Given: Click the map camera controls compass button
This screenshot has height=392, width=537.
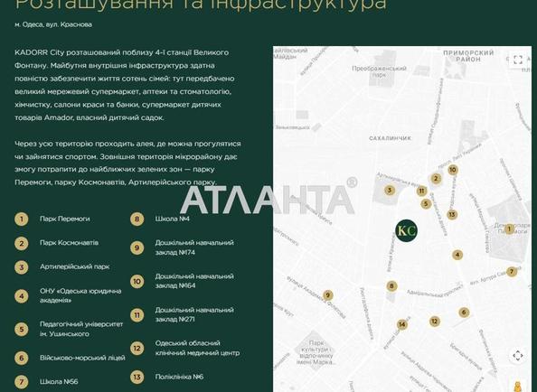Looking at the screenshot, I should coord(518,356).
